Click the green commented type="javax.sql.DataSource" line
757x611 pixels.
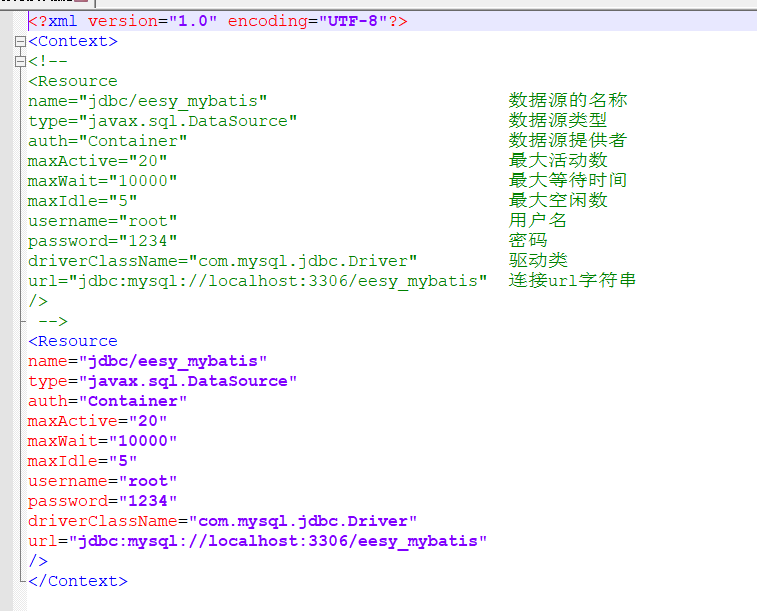[163, 121]
